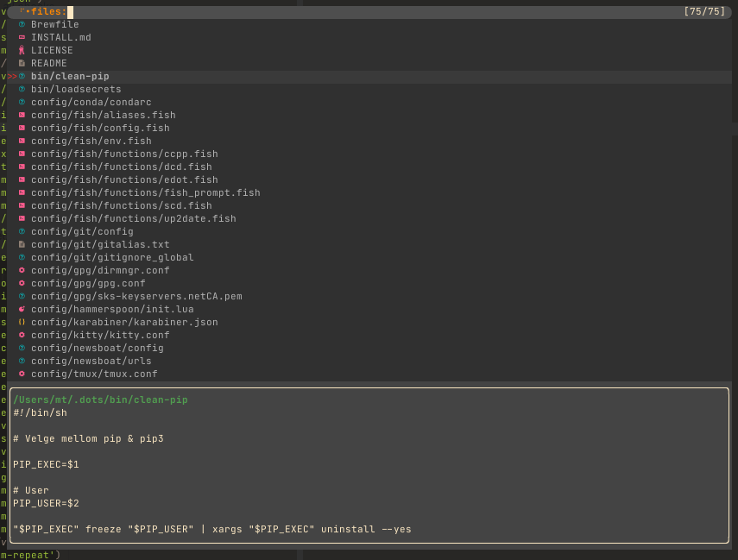Click the fish icon beside dcd.fish

pyautogui.click(x=22, y=167)
